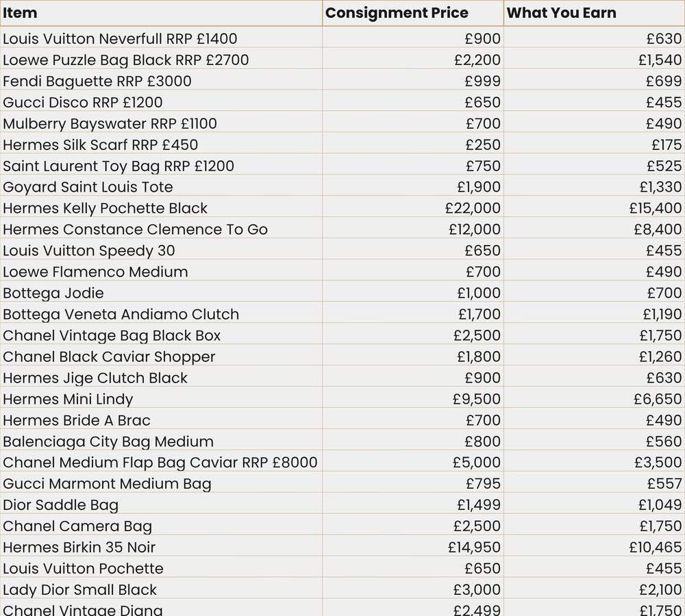The height and width of the screenshot is (616, 685).
Task: Click the £22,000 consignment price cell
Action: tap(473, 208)
